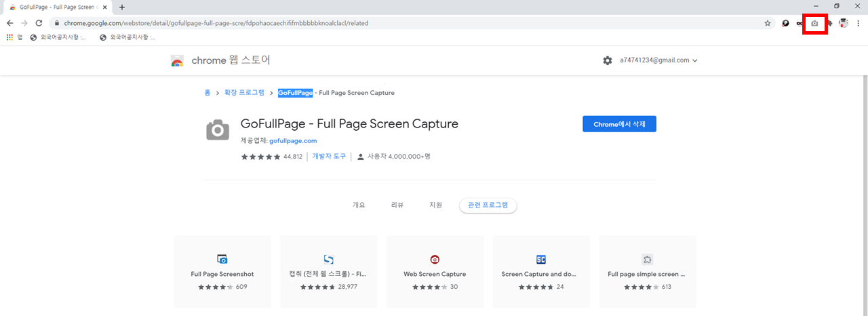Open the gofullpage.com provider link
This screenshot has width=868, height=316.
[293, 141]
